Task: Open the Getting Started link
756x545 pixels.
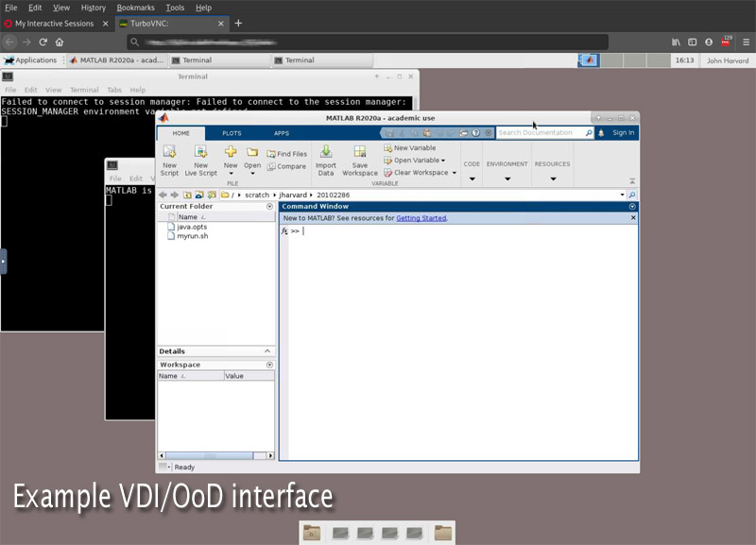Action: click(x=421, y=218)
